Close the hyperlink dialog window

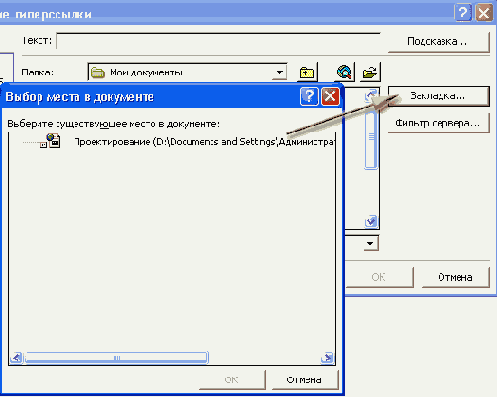click(x=484, y=13)
